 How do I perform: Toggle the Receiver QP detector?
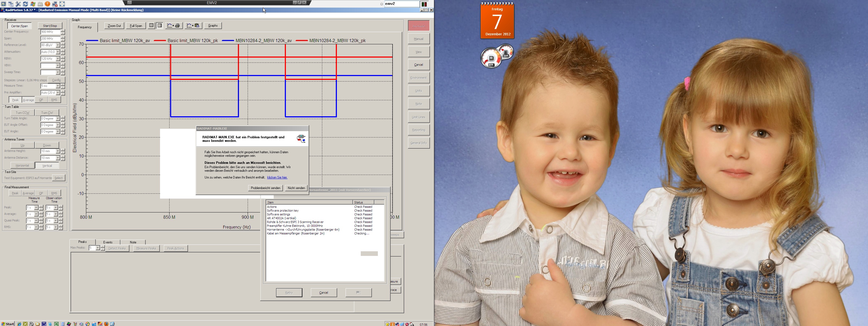[x=41, y=100]
